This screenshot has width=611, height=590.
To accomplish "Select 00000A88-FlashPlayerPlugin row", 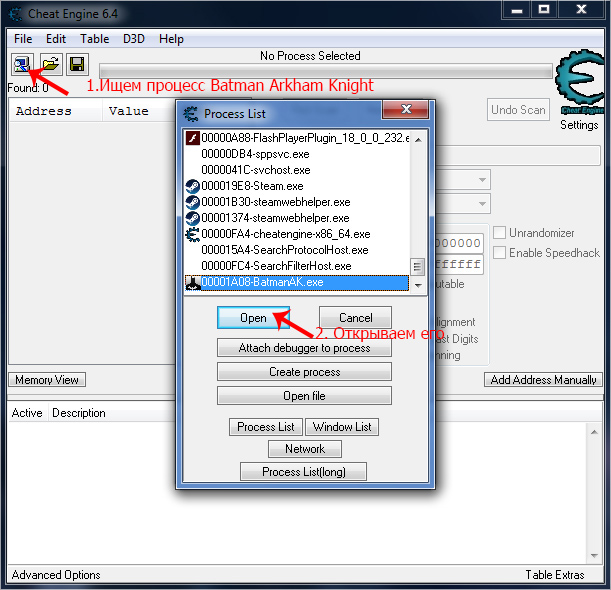I will click(297, 138).
